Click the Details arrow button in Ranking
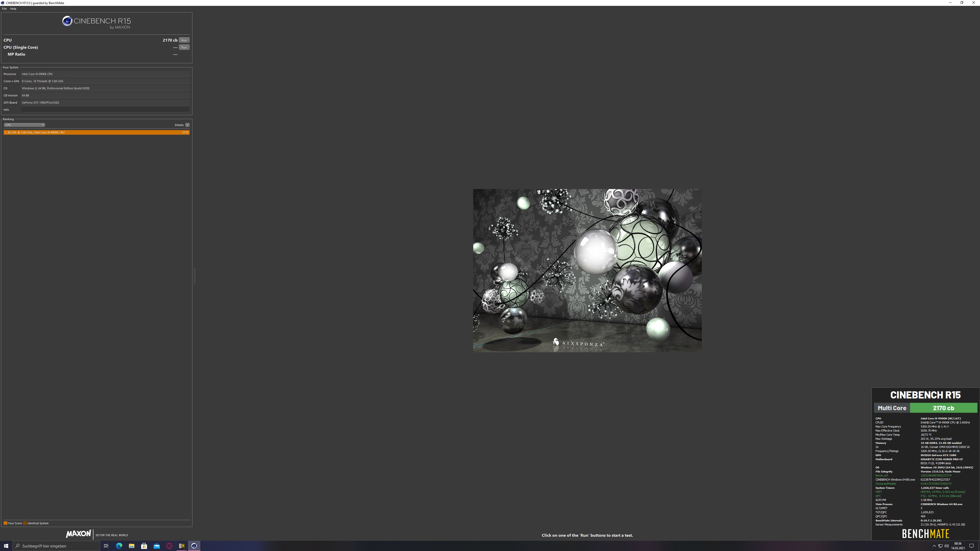Image resolution: width=980 pixels, height=551 pixels. pyautogui.click(x=188, y=125)
